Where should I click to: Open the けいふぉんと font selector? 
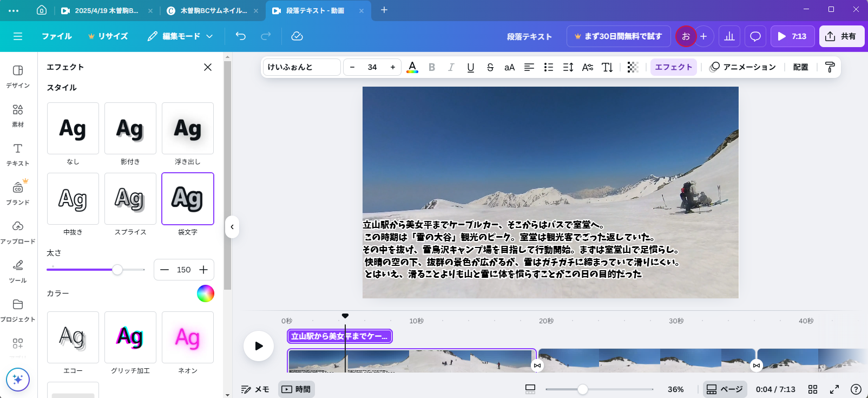tap(301, 67)
